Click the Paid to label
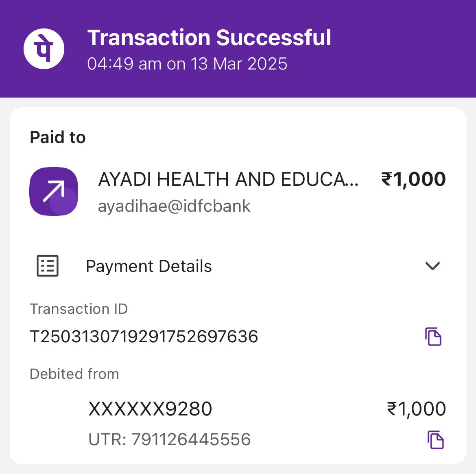This screenshot has width=476, height=474. click(58, 137)
